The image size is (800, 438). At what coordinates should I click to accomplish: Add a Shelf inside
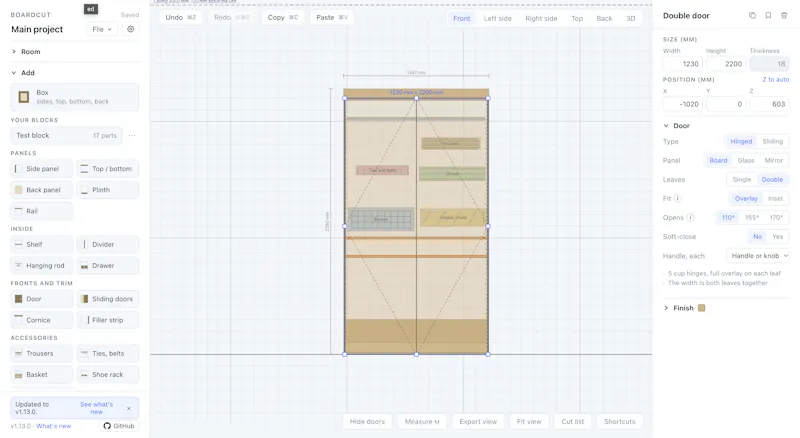(x=41, y=245)
